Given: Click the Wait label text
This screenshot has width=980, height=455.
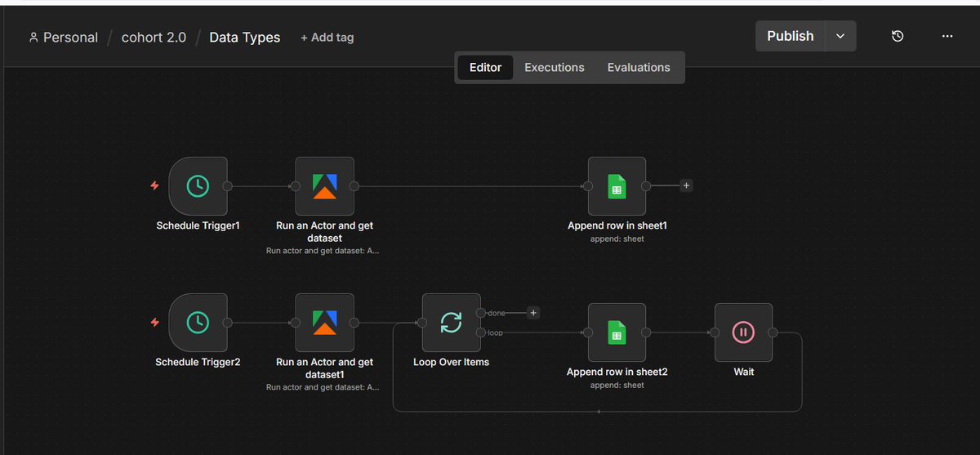Looking at the screenshot, I should point(743,372).
